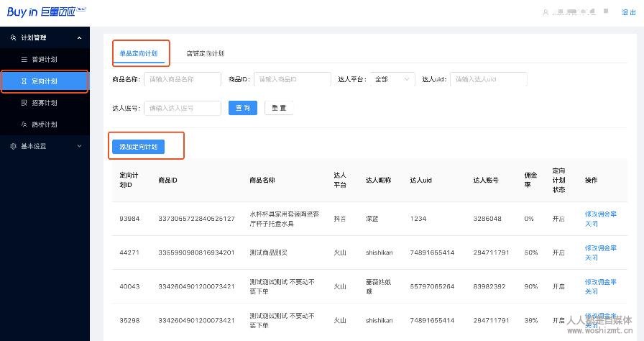The height and width of the screenshot is (341, 644).
Task: Collapse the 计划管理 menu chevron
Action: (x=78, y=37)
